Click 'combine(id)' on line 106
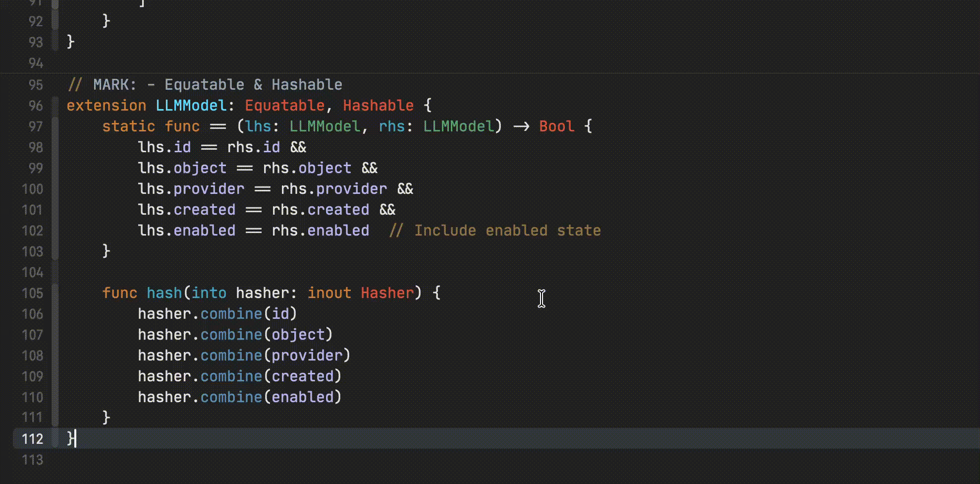This screenshot has width=980, height=484. click(249, 314)
